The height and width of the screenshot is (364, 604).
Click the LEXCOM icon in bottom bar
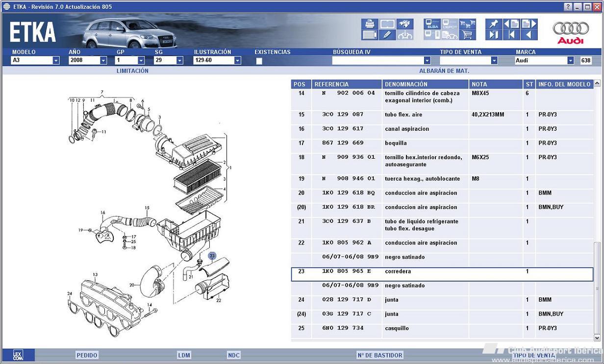(18, 355)
